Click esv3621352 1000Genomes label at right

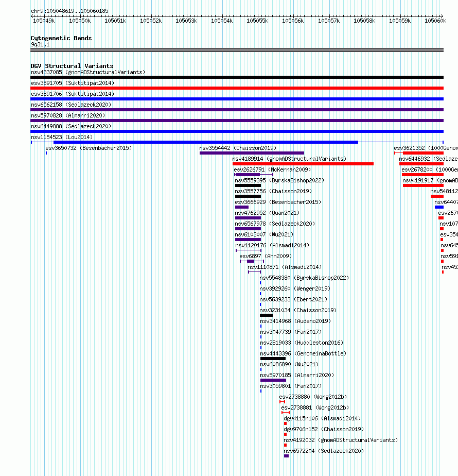426,148
